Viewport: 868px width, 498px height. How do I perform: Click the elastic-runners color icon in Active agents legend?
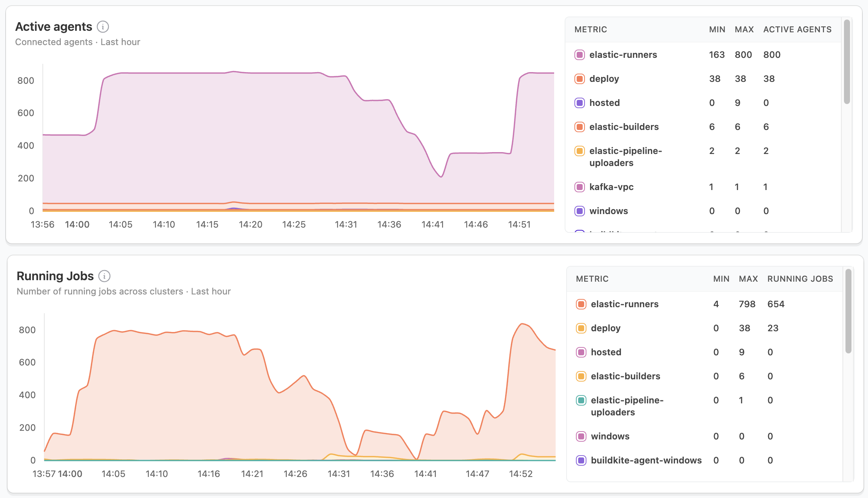(579, 54)
